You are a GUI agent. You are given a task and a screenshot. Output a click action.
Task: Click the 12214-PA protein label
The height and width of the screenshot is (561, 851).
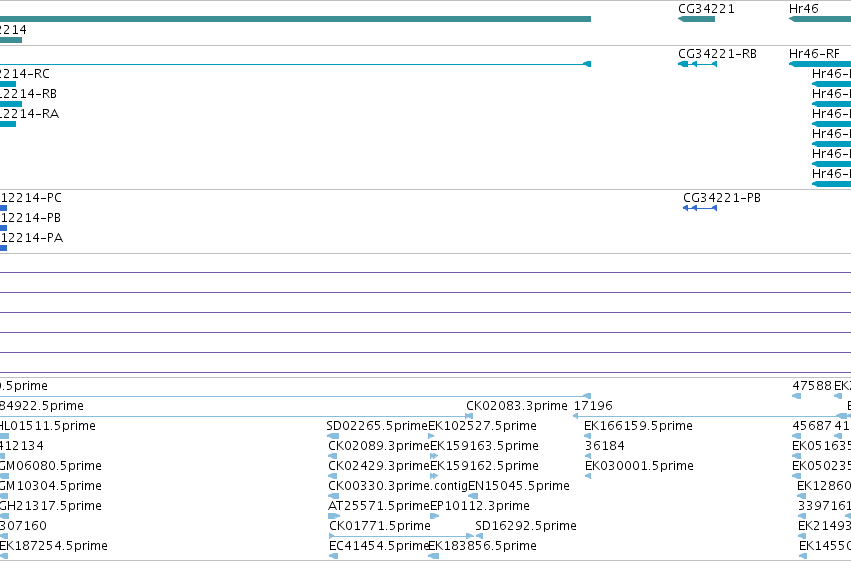(31, 238)
